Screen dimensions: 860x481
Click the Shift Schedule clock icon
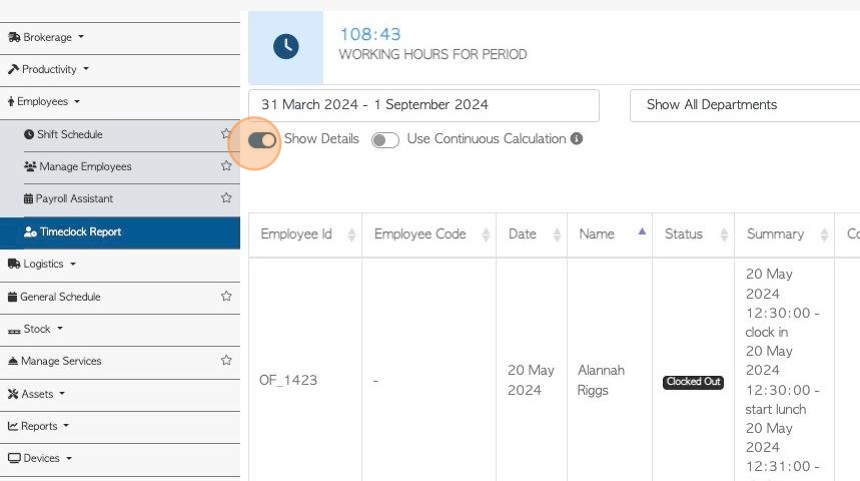[29, 134]
